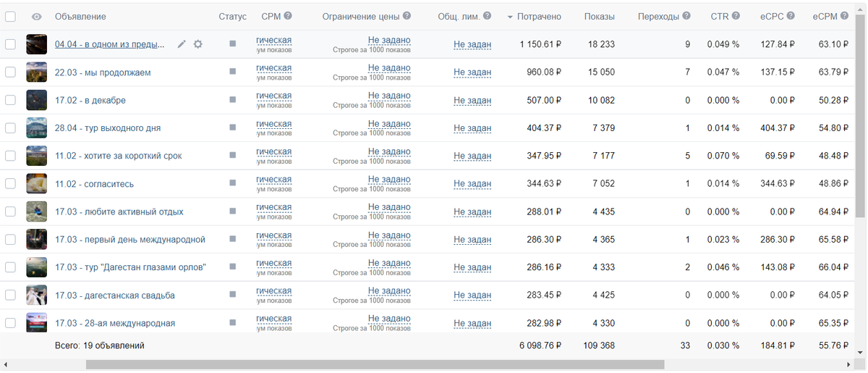Viewport: 868px width, 373px height.
Task: Sort by Переходы column header
Action: point(659,17)
